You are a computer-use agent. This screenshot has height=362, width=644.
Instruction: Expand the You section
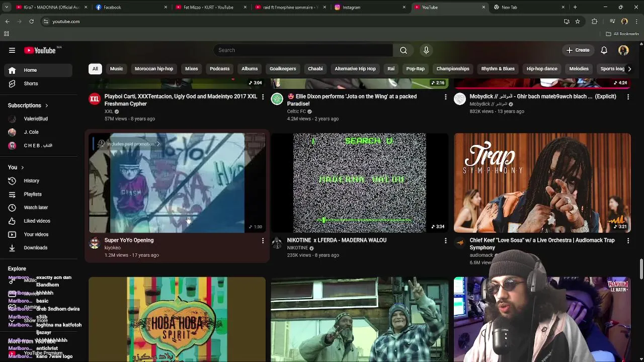(16, 167)
